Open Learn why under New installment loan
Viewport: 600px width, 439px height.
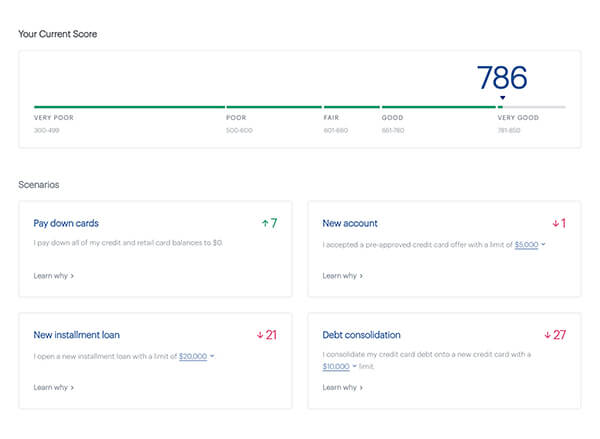click(53, 387)
